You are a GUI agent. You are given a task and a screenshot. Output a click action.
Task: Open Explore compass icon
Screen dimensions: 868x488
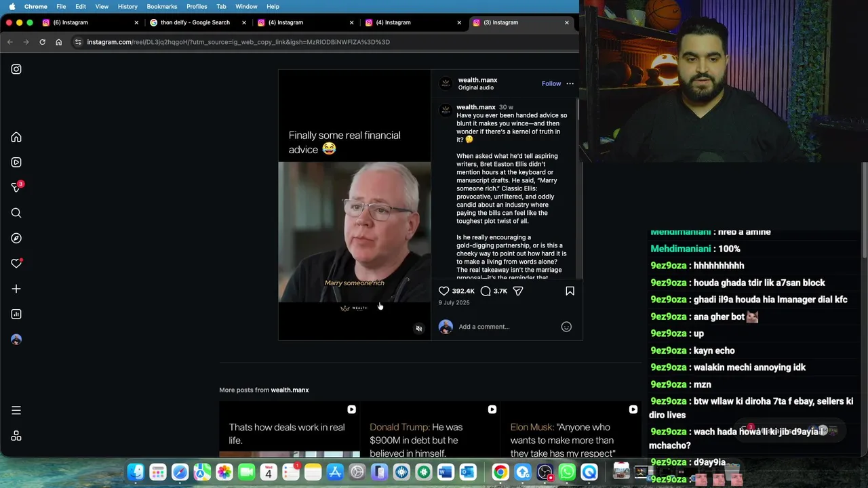tap(16, 238)
